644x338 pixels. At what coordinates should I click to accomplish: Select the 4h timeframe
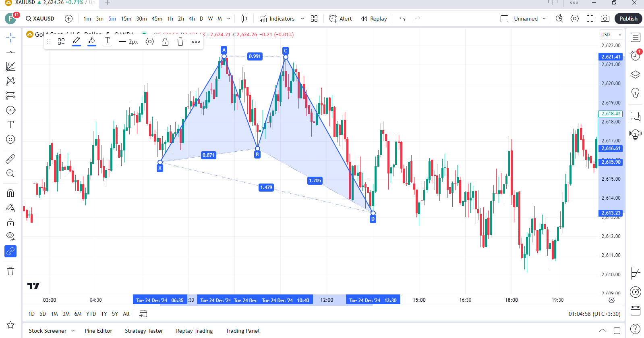192,19
